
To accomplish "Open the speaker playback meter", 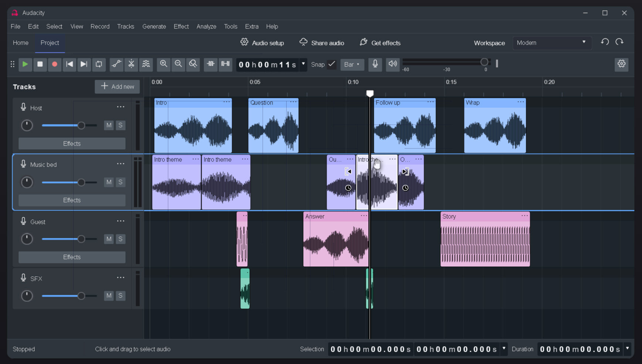I will 393,64.
